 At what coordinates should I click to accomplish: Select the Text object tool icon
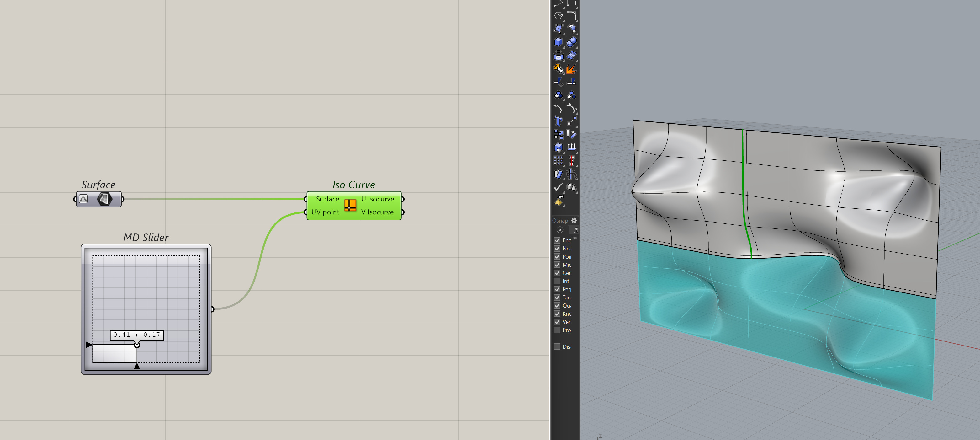tap(558, 121)
